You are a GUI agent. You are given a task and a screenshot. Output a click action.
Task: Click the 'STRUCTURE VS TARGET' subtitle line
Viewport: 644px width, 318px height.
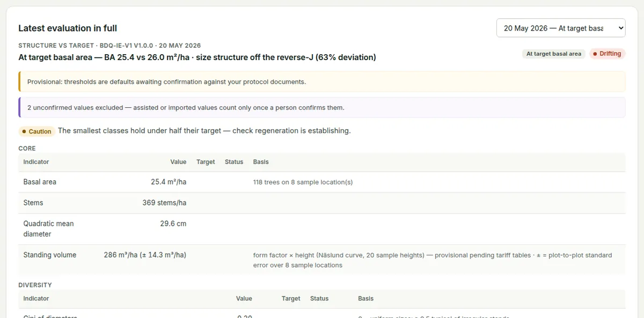pos(109,46)
